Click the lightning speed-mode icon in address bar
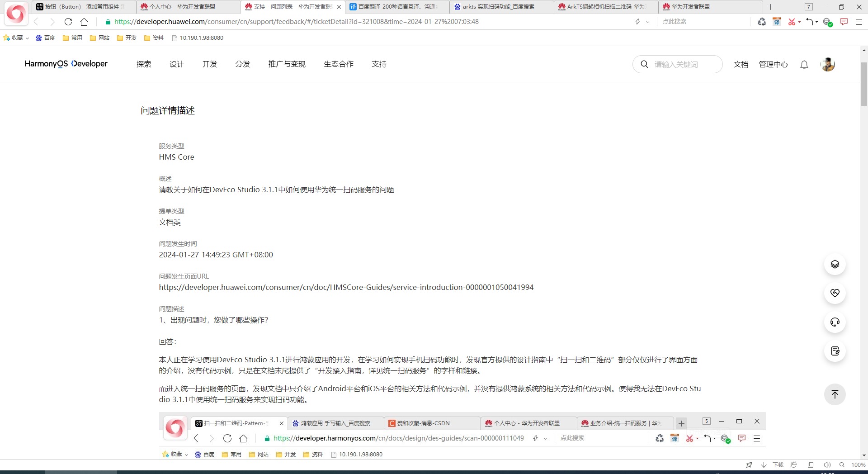Viewport: 868px width, 474px height. pos(638,22)
